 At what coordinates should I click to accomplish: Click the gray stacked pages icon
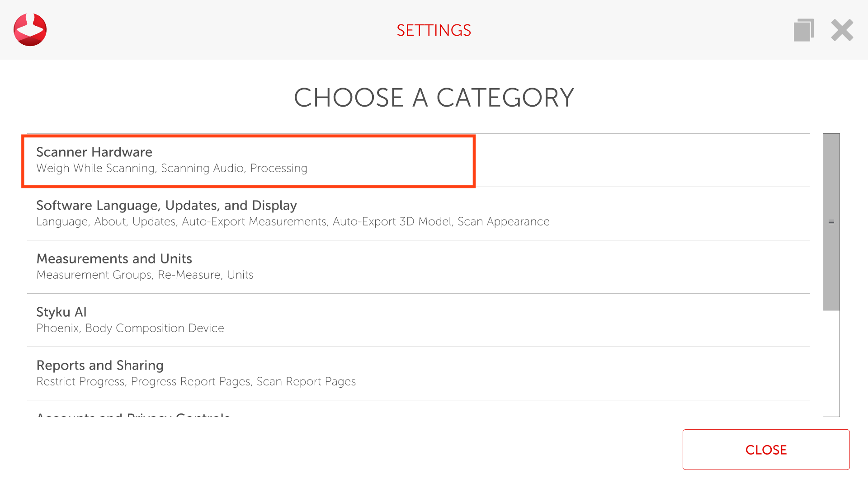(x=803, y=30)
